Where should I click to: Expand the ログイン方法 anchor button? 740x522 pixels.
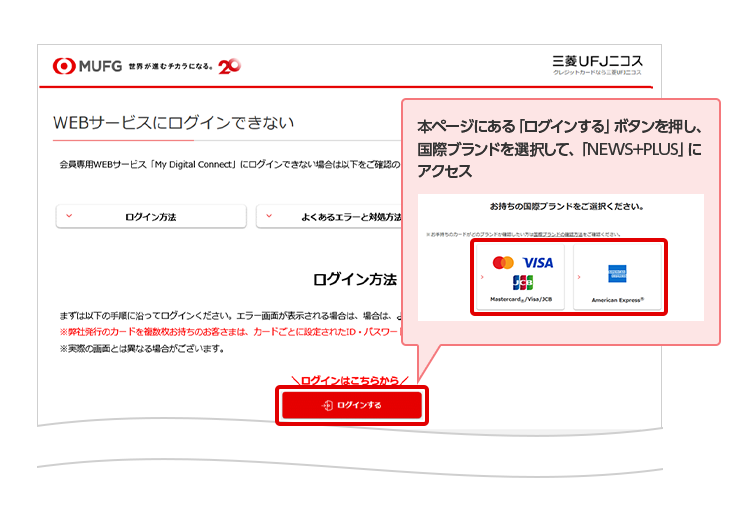click(151, 217)
